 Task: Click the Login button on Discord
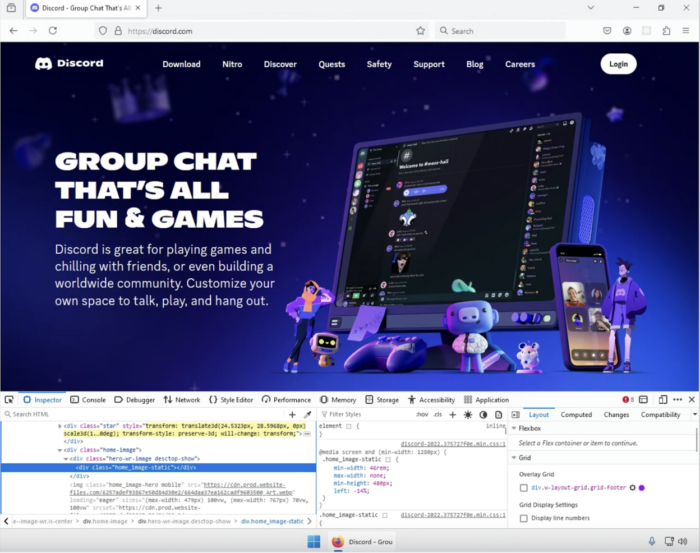[618, 64]
